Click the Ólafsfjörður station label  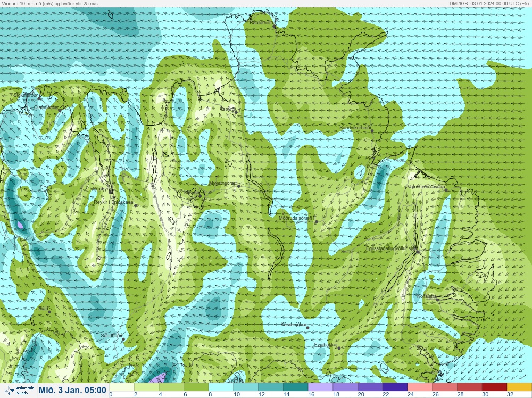tap(46, 107)
